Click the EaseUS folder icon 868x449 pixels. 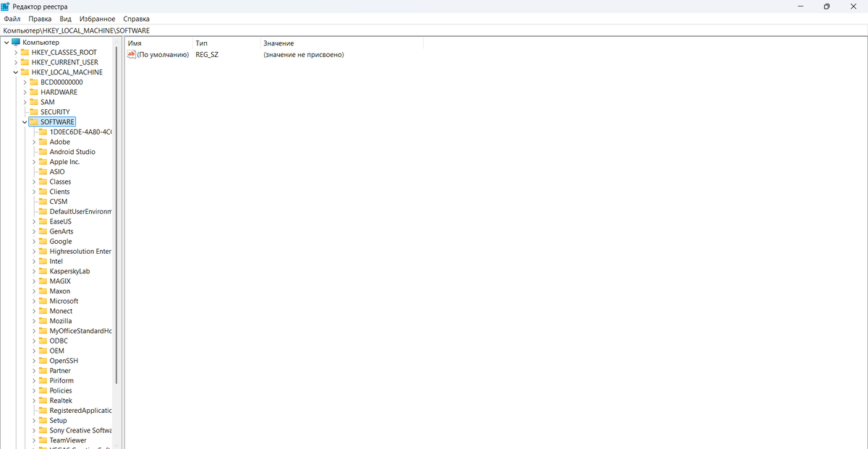[43, 221]
